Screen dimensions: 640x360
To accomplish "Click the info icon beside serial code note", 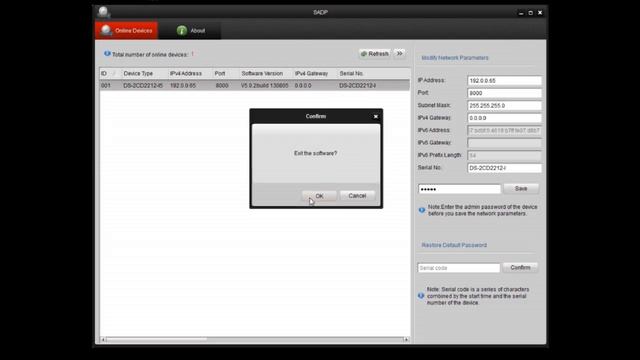I will pos(421,296).
